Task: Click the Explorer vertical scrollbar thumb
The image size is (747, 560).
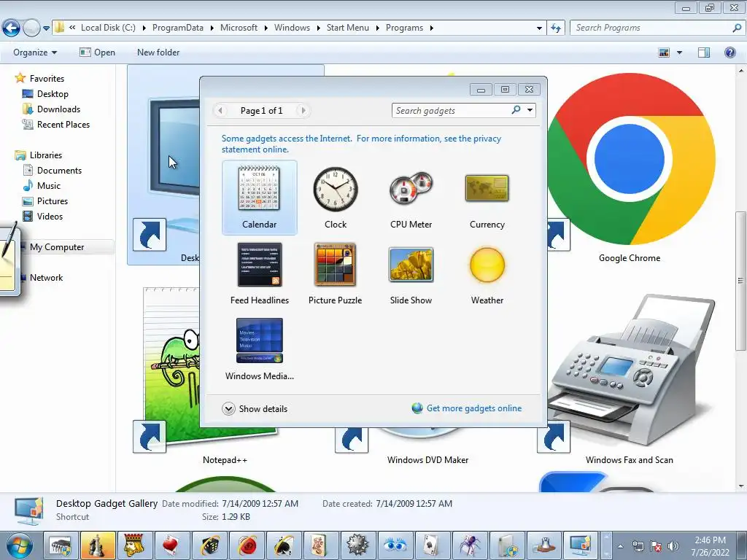Action: pos(740,281)
